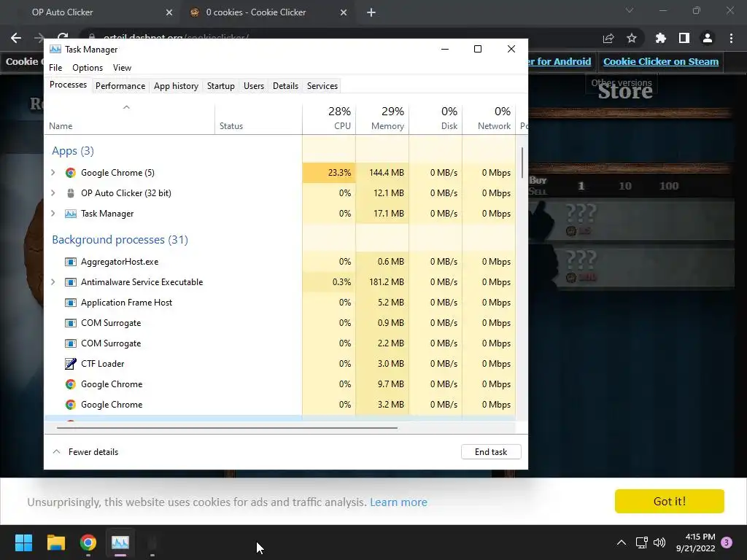Image resolution: width=747 pixels, height=560 pixels.
Task: Switch to the App history tab
Action: (176, 86)
